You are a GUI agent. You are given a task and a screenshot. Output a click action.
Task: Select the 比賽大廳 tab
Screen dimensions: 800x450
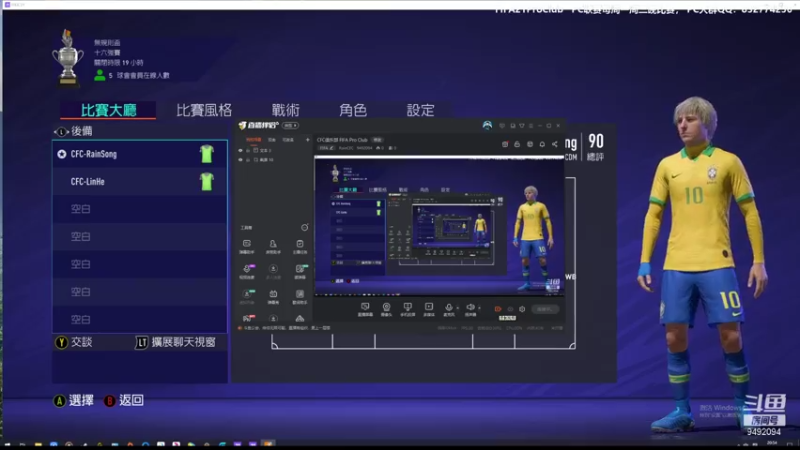coord(108,110)
